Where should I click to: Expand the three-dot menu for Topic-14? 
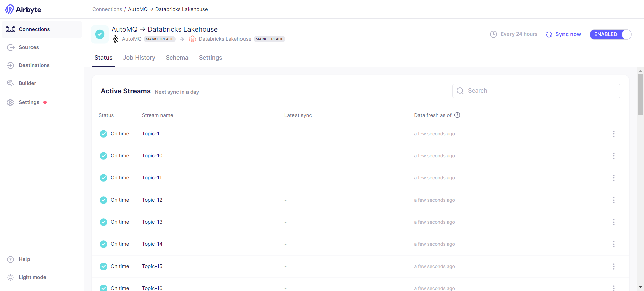tap(614, 244)
